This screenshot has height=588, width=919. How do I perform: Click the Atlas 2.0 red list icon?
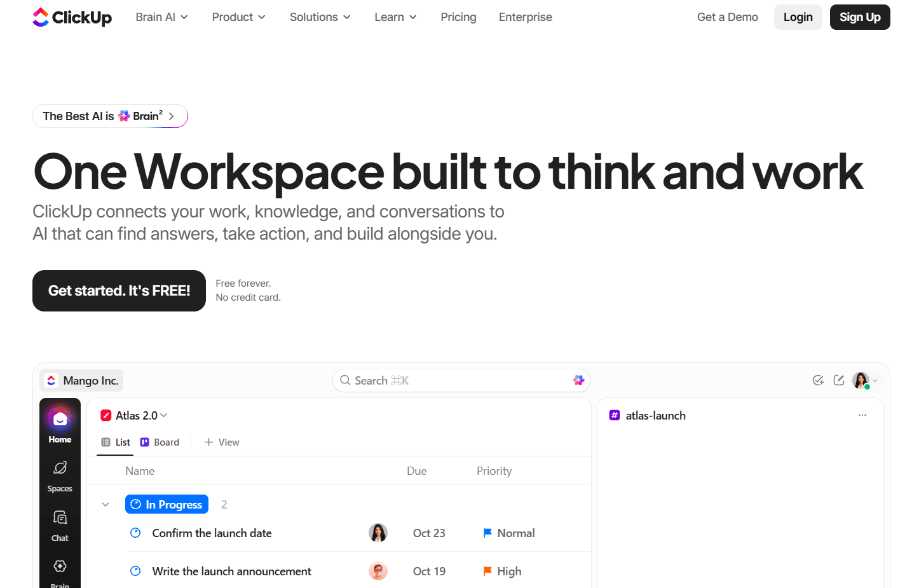pos(106,415)
